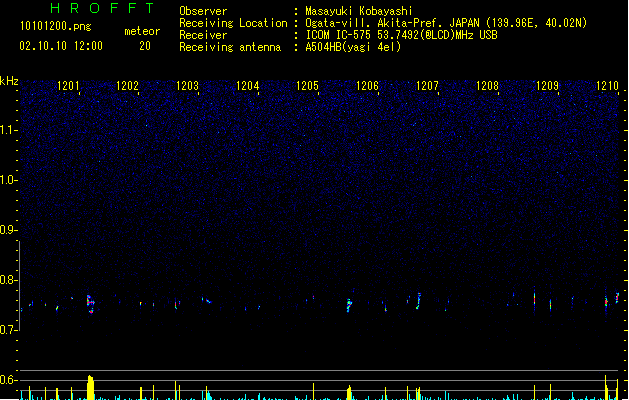The image size is (629, 400).
Task: Click the 1202 time marker
Action: point(127,86)
